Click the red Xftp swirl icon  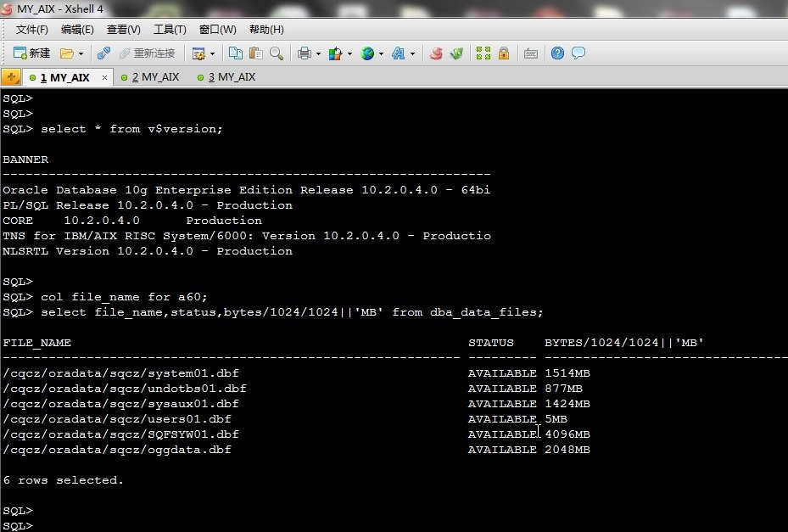(x=436, y=53)
